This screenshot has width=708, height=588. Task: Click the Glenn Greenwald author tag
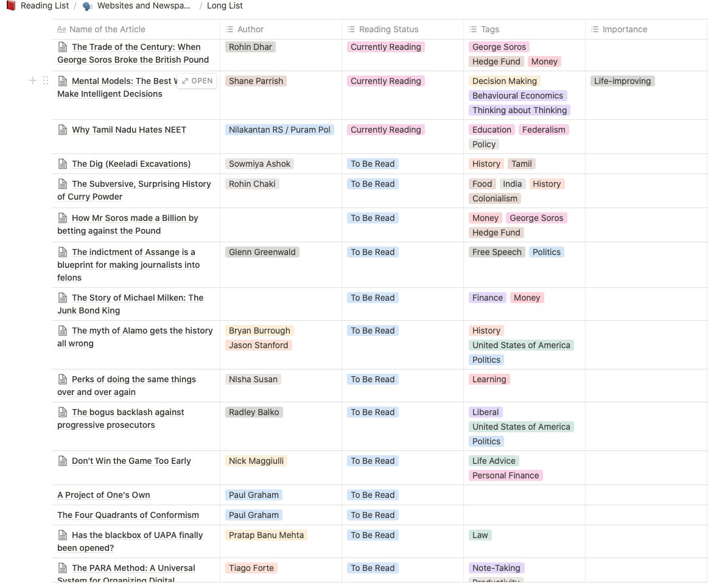262,252
